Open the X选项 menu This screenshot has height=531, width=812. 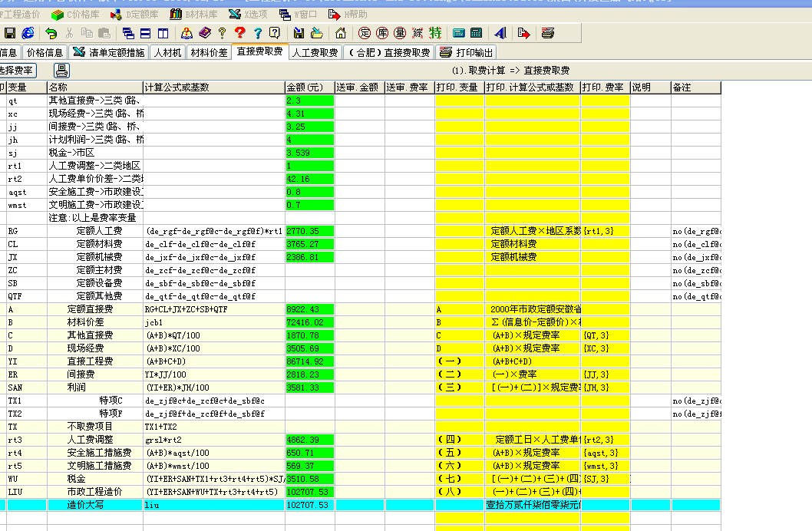248,15
